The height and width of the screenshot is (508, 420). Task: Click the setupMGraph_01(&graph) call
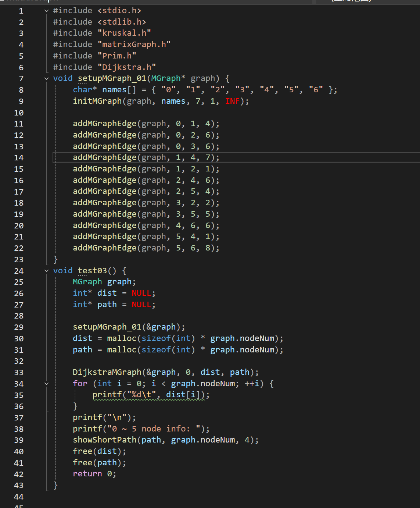pyautogui.click(x=129, y=327)
